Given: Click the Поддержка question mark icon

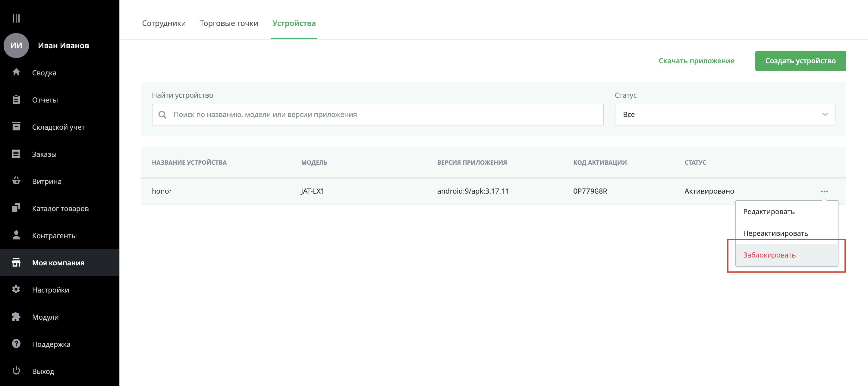Looking at the screenshot, I should [16, 343].
